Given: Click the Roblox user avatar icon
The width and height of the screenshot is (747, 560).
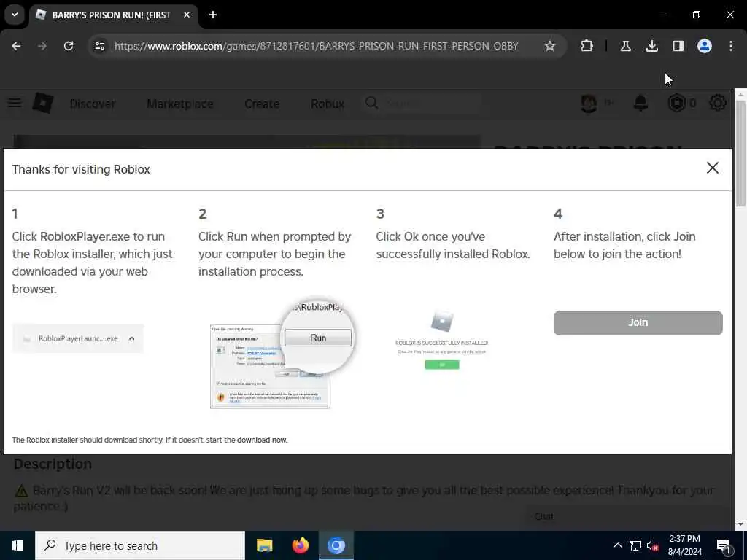Looking at the screenshot, I should tap(589, 103).
